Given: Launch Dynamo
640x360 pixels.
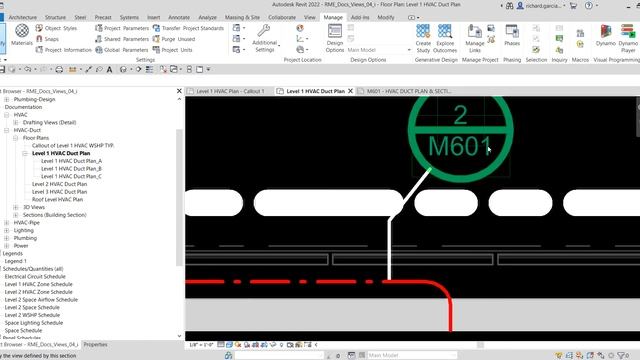Looking at the screenshot, I should pyautogui.click(x=606, y=35).
